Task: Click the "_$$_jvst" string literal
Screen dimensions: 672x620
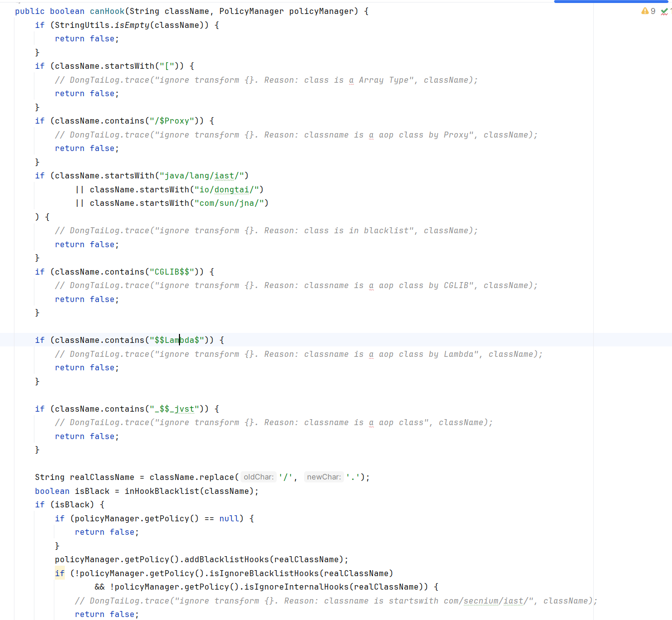Action: 174,409
